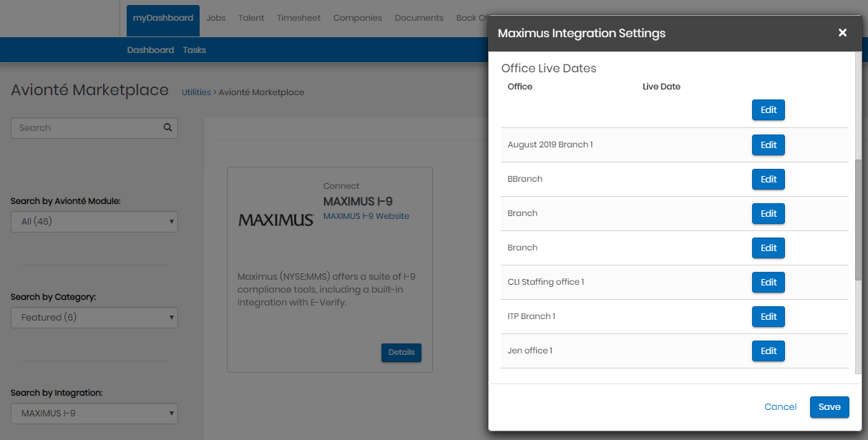Select the Companies menu item

point(358,18)
